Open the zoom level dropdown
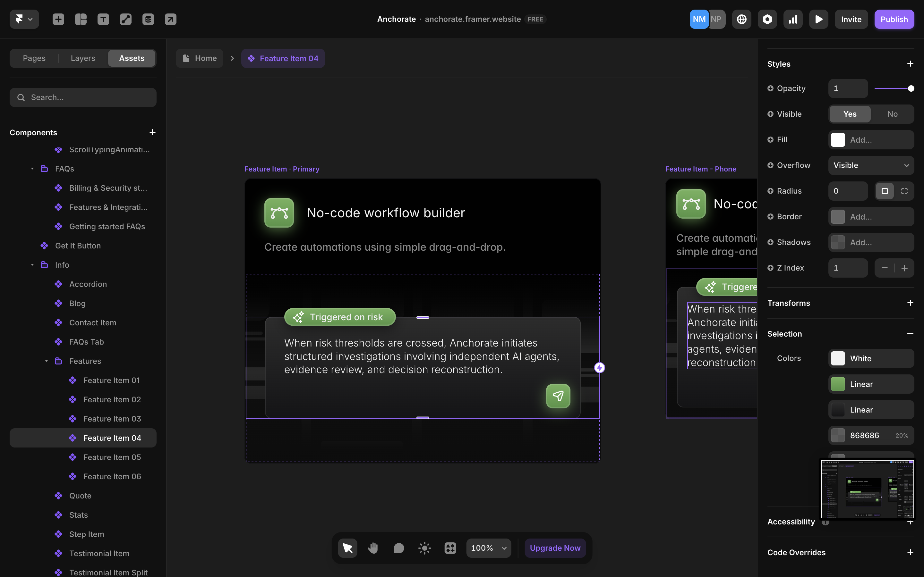 point(489,548)
